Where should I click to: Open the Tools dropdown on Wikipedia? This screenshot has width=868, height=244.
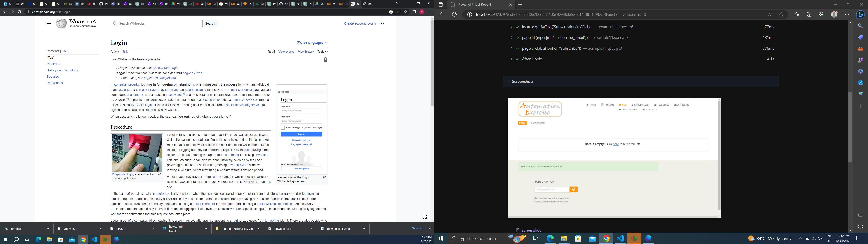[323, 52]
